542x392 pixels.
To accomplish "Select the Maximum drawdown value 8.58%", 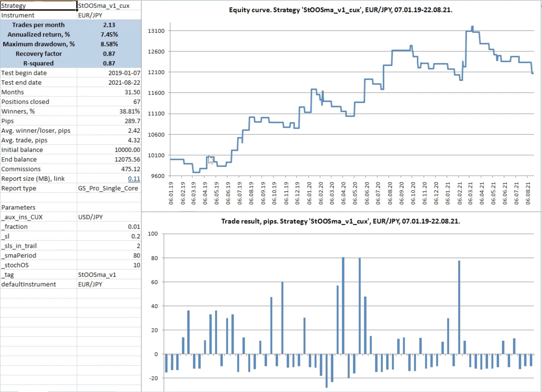I will pyautogui.click(x=109, y=44).
